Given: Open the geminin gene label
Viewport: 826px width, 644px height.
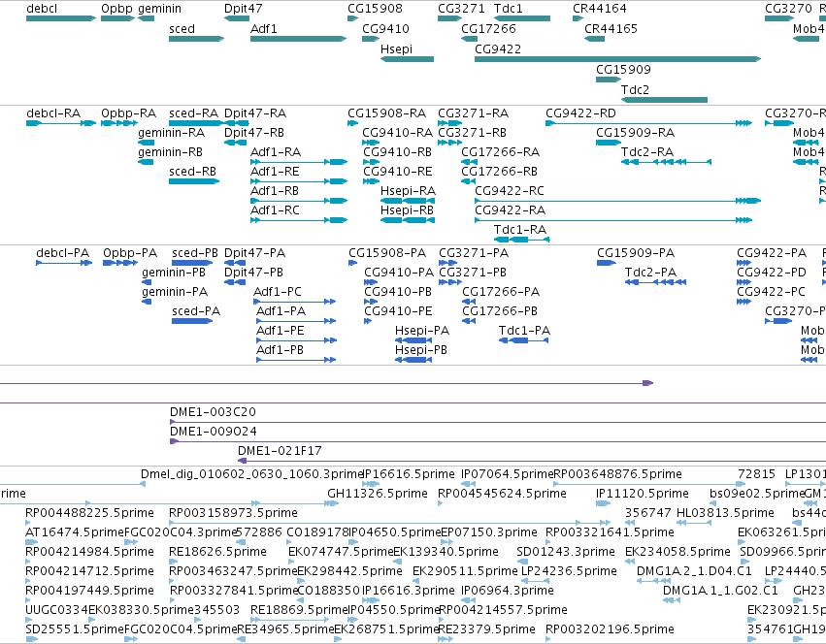Looking at the screenshot, I should click(159, 9).
